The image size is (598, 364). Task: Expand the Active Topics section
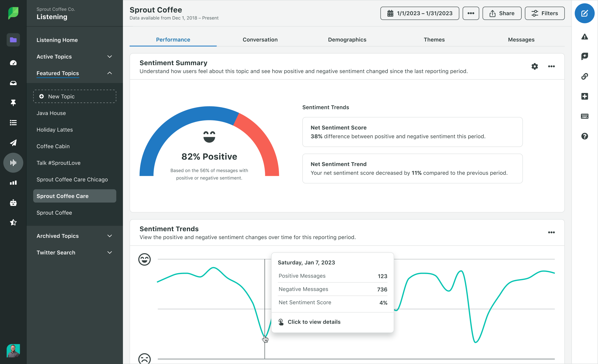coord(109,56)
